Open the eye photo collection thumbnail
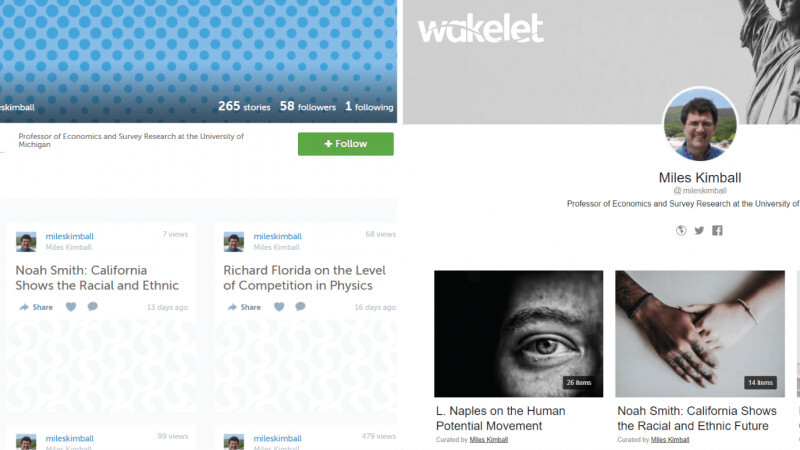Viewport: 800px width, 450px height. click(518, 334)
